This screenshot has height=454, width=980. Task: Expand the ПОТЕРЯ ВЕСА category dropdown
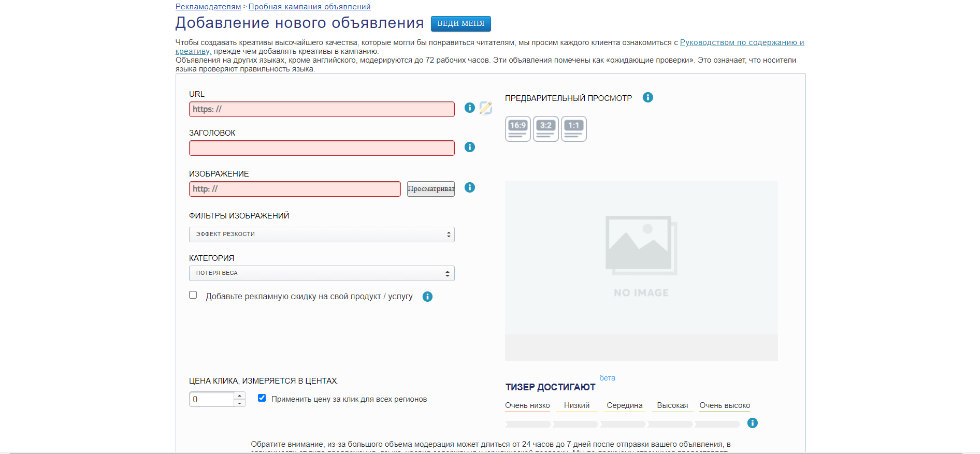tap(322, 273)
